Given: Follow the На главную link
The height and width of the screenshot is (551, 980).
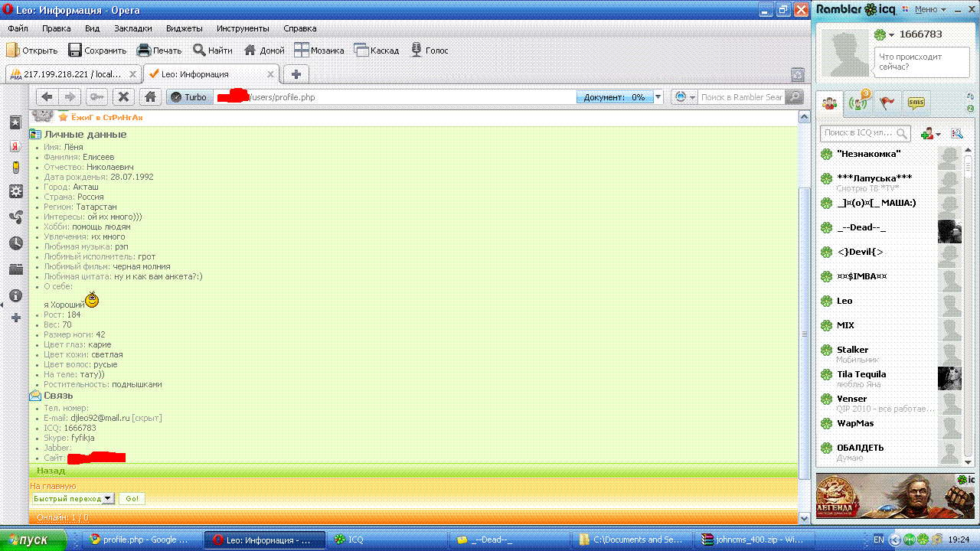Looking at the screenshot, I should coord(53,486).
